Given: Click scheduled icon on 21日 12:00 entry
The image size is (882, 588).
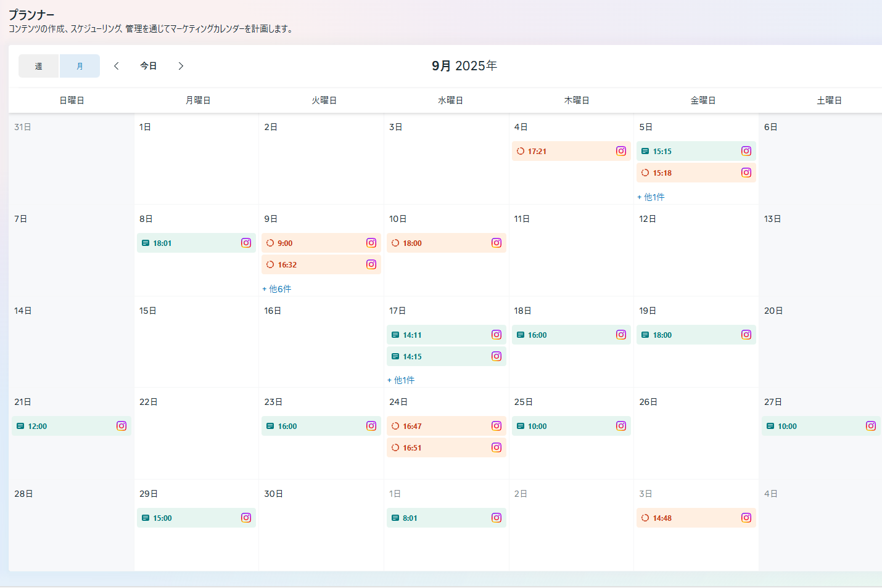Looking at the screenshot, I should 20,426.
